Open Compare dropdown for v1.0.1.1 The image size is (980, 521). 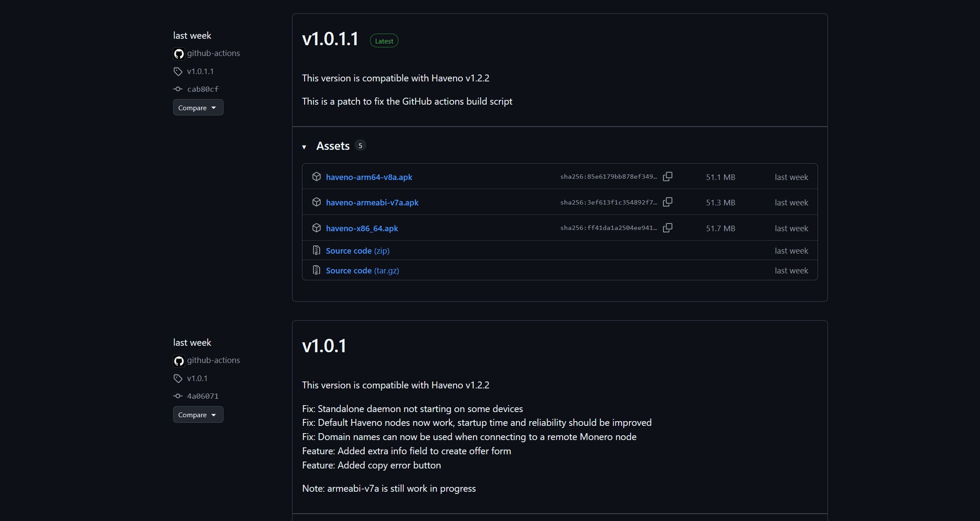pyautogui.click(x=198, y=108)
